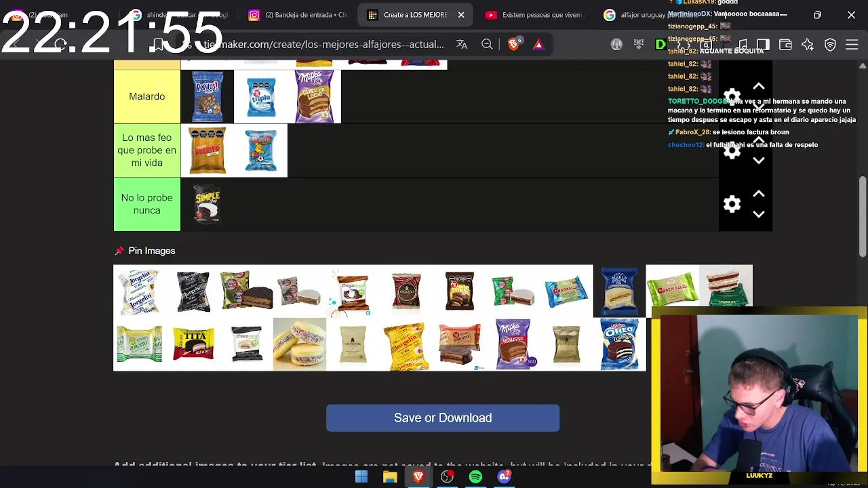Open Brave Shields lion icon
The height and width of the screenshot is (488, 868).
pyautogui.click(x=514, y=44)
